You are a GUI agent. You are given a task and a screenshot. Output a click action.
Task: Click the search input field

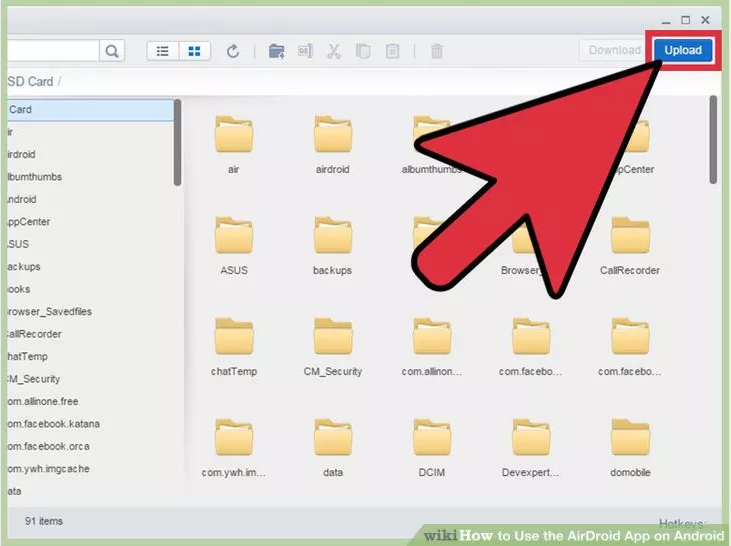click(53, 50)
